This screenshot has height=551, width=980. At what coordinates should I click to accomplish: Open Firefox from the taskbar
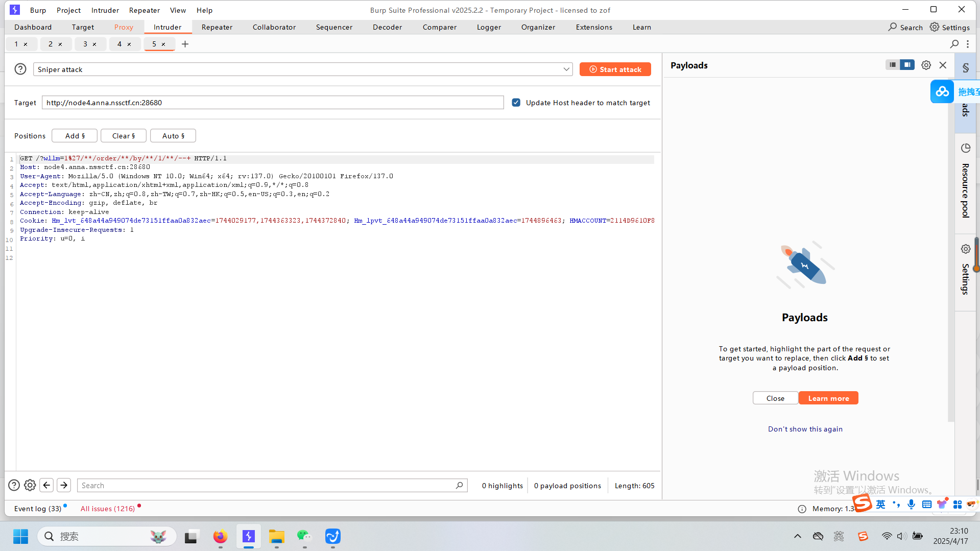pos(220,536)
